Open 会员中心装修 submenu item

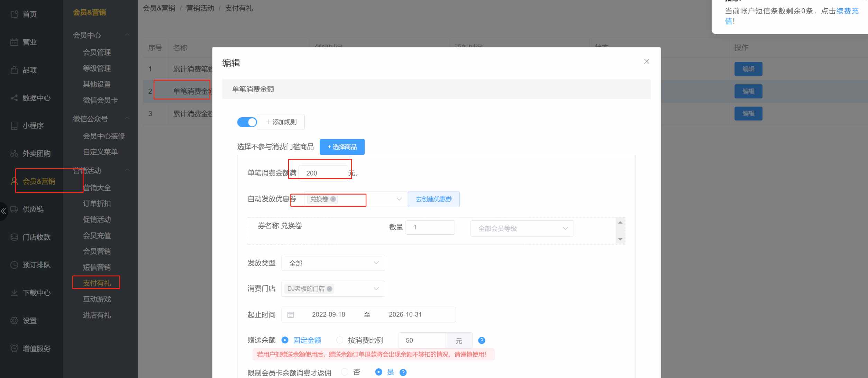click(104, 136)
